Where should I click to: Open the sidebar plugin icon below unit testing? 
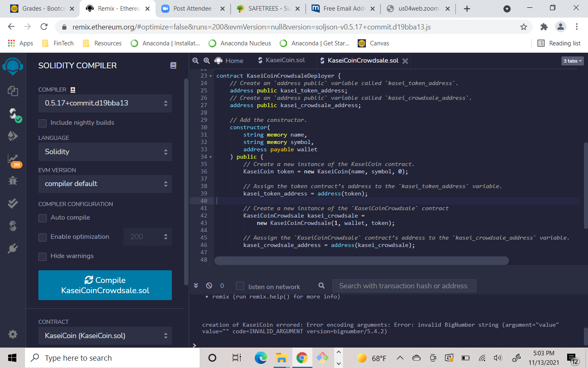pyautogui.click(x=13, y=226)
